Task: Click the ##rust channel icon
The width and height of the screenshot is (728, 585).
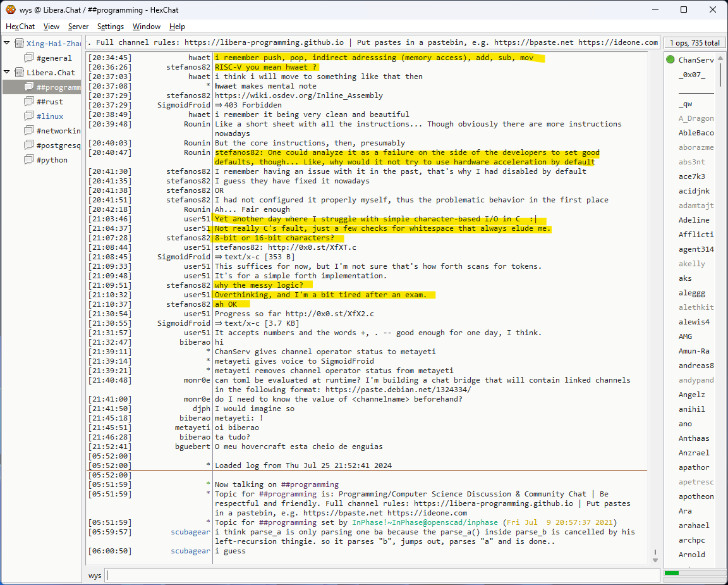Action: (29, 102)
